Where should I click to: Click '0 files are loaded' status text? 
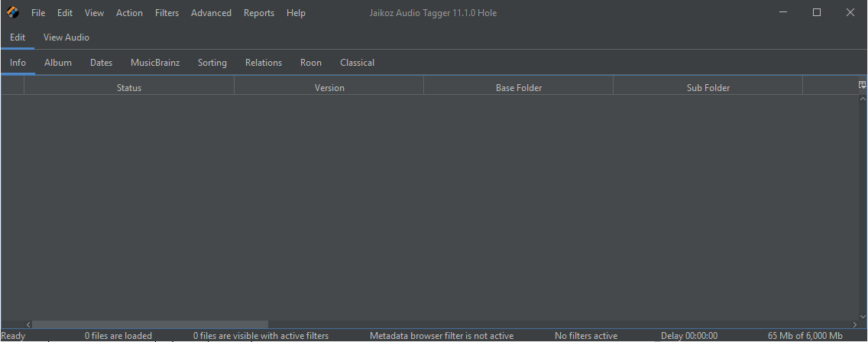118,336
